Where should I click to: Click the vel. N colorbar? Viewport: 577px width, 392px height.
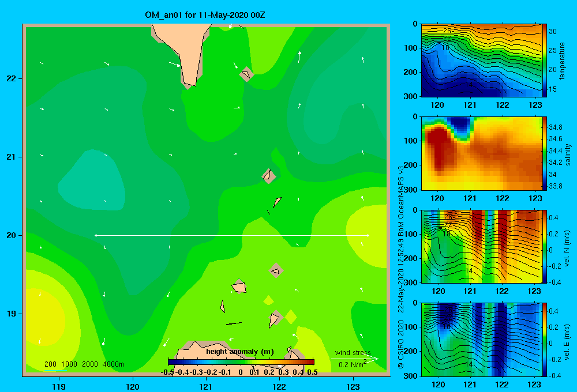[545, 246]
